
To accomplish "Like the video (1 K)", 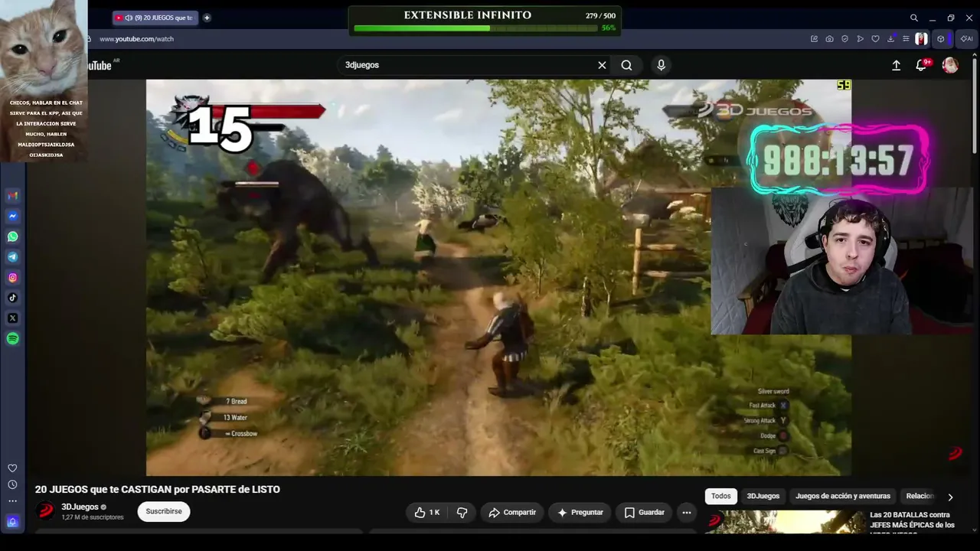I will pos(427,513).
